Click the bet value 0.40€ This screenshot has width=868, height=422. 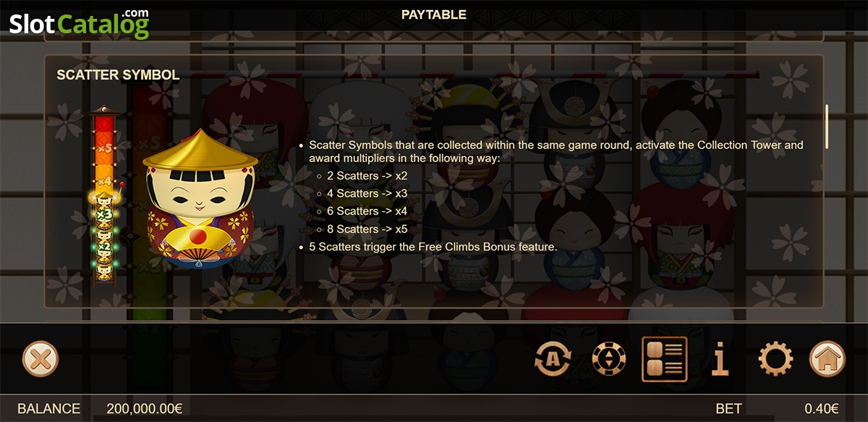[x=822, y=408]
